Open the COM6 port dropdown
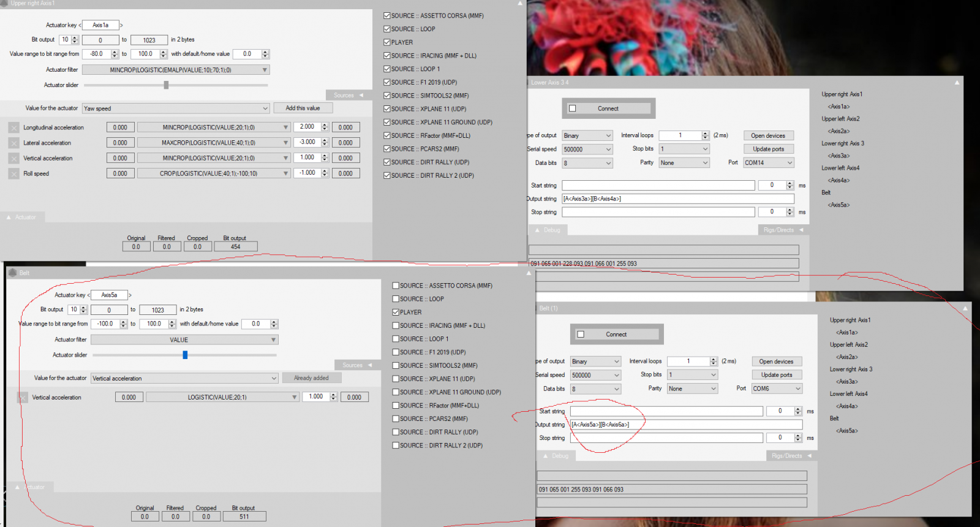 click(x=777, y=389)
